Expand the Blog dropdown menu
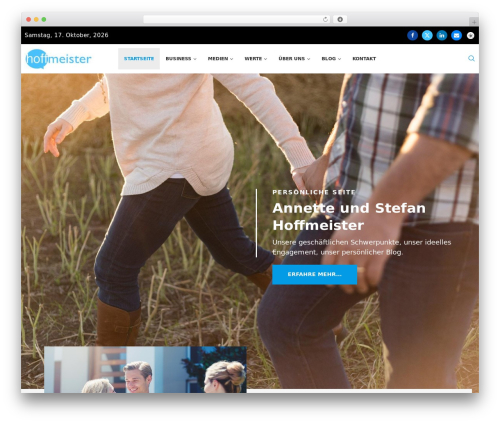Image resolution: width=500 pixels, height=423 pixels. pyautogui.click(x=331, y=59)
